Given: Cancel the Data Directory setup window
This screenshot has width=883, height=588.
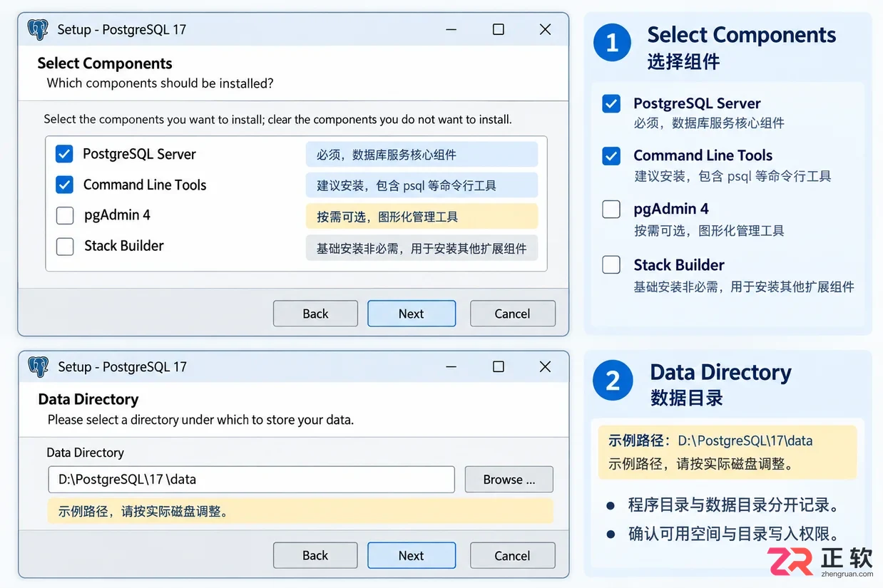Looking at the screenshot, I should (x=512, y=555).
